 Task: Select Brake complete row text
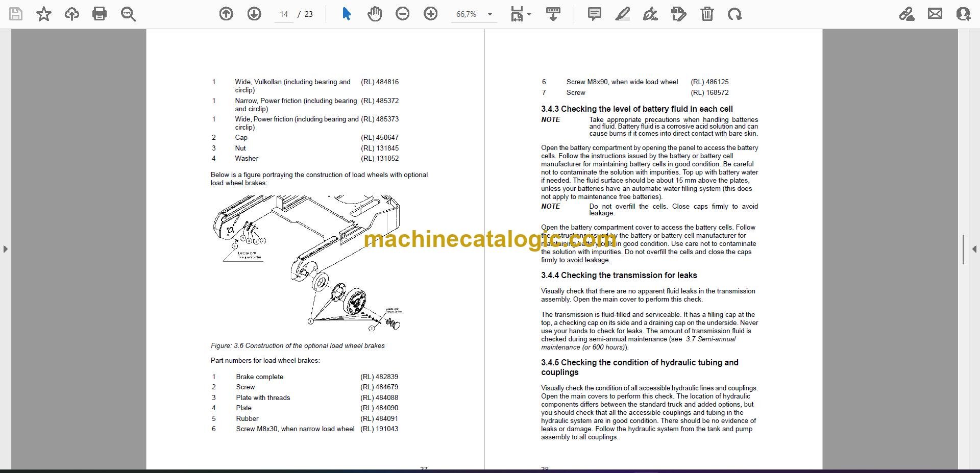point(259,377)
